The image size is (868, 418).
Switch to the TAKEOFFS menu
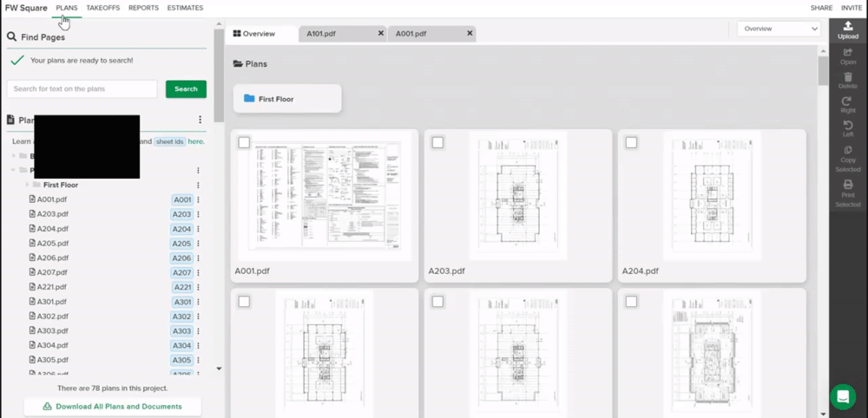[103, 8]
